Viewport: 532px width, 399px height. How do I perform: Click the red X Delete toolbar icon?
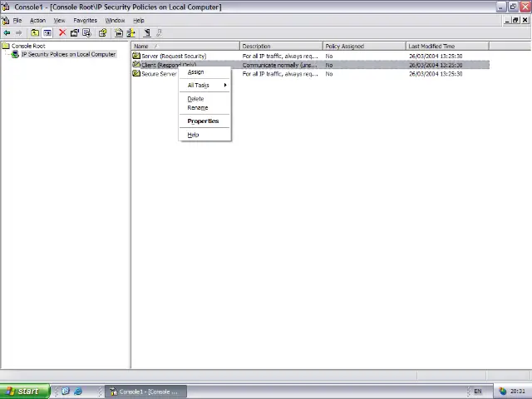point(62,33)
